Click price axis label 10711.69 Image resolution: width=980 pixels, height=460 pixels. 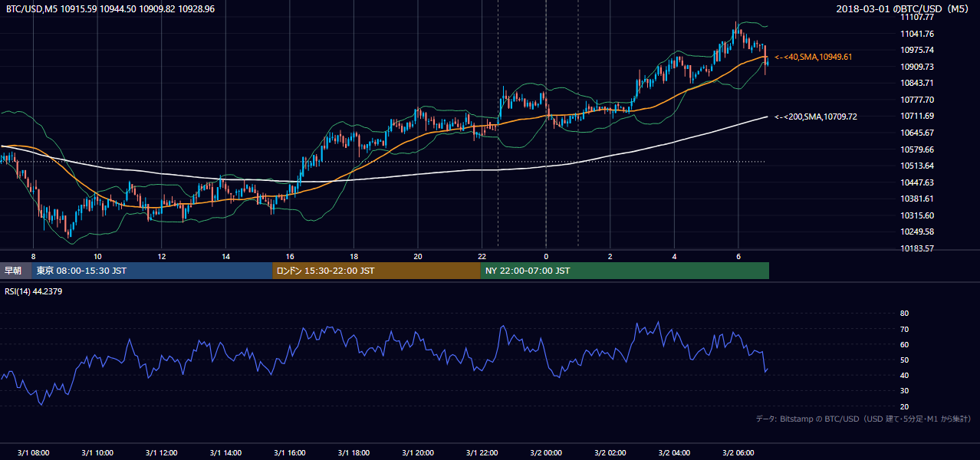coord(916,116)
